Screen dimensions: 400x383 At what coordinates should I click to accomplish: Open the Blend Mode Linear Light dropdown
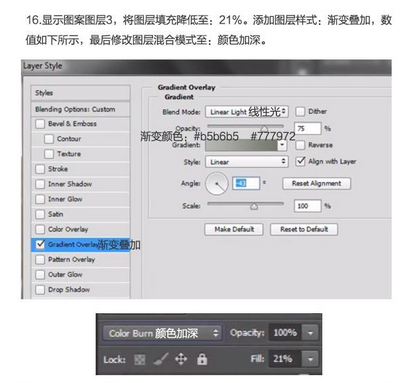(x=247, y=112)
